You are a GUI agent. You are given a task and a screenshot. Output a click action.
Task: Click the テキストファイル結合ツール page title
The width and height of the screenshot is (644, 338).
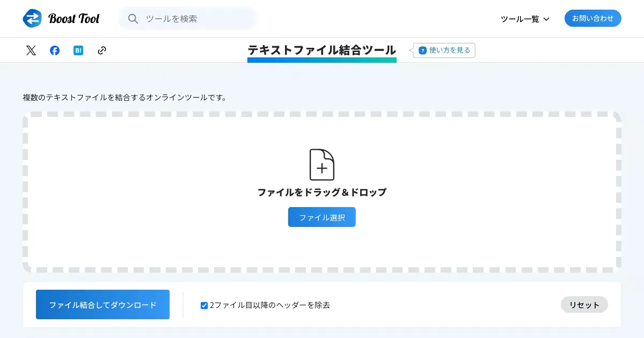(x=321, y=50)
